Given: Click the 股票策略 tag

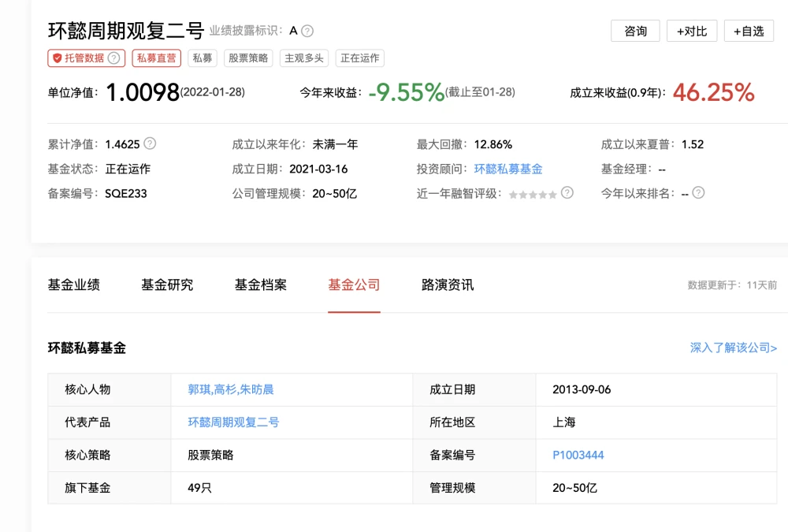Looking at the screenshot, I should 248,58.
